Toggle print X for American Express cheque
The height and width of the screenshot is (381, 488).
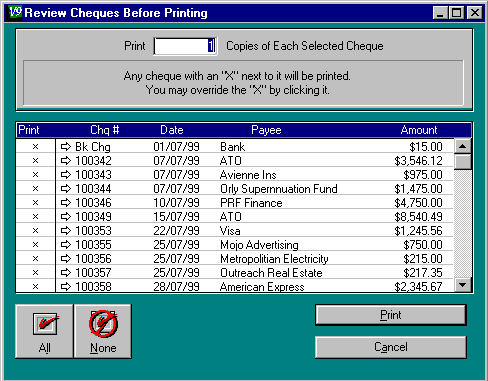[35, 286]
